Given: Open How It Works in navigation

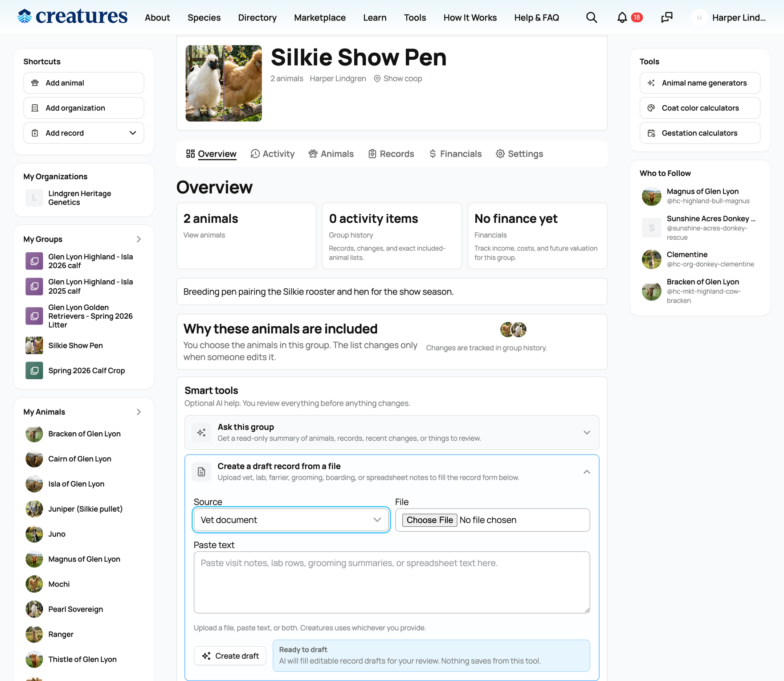Looking at the screenshot, I should click(470, 17).
